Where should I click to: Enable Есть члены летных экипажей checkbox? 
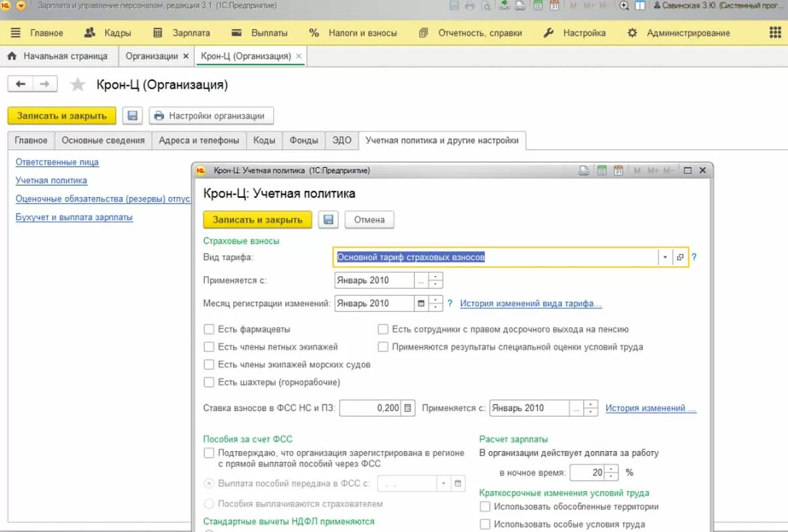point(209,347)
